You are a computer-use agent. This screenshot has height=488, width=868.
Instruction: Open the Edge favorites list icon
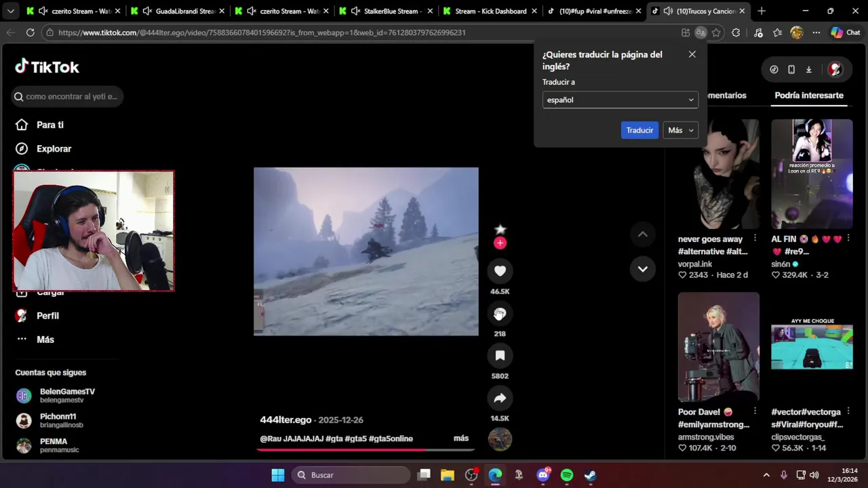coord(777,33)
